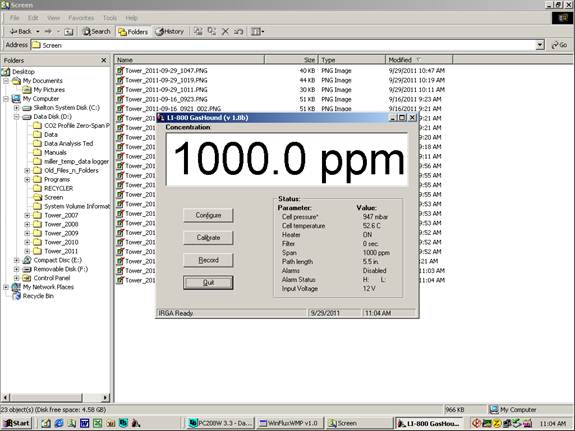Collapse the My Documents tree node
Viewport: 575px width, 431px height.
6,81
